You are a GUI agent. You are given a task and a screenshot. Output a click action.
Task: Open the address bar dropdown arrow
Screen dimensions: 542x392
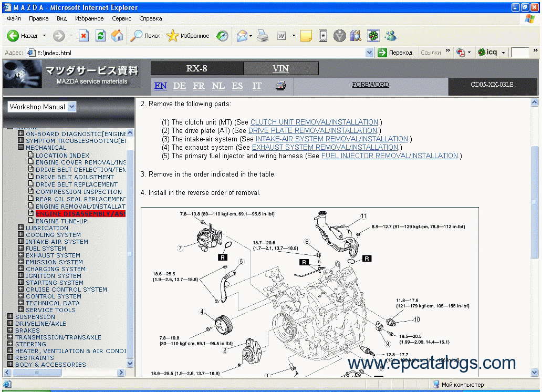point(370,53)
